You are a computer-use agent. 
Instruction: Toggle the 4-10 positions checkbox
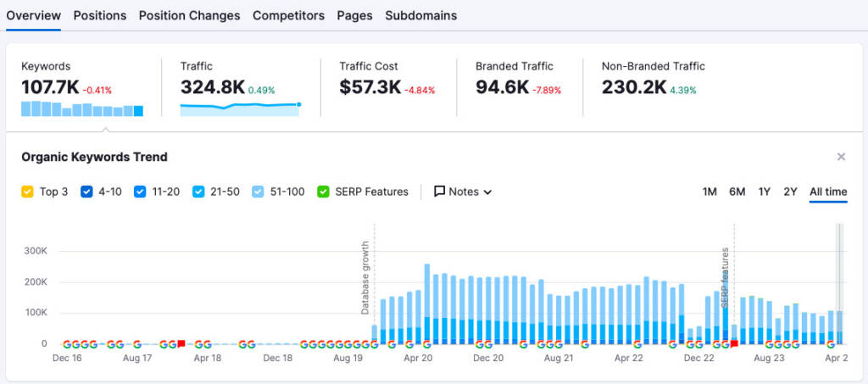pos(86,192)
